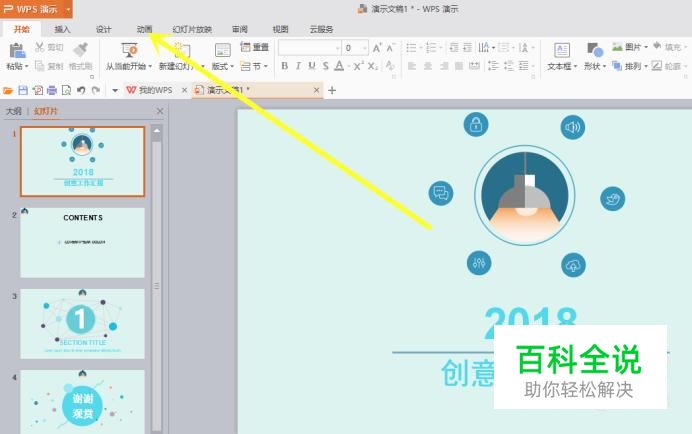
Task: Toggle subscript X₂ formatting
Action: coord(373,66)
